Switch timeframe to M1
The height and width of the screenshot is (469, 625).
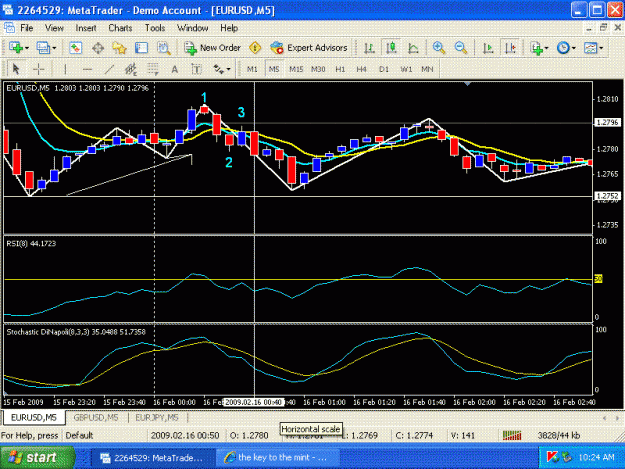pos(252,69)
